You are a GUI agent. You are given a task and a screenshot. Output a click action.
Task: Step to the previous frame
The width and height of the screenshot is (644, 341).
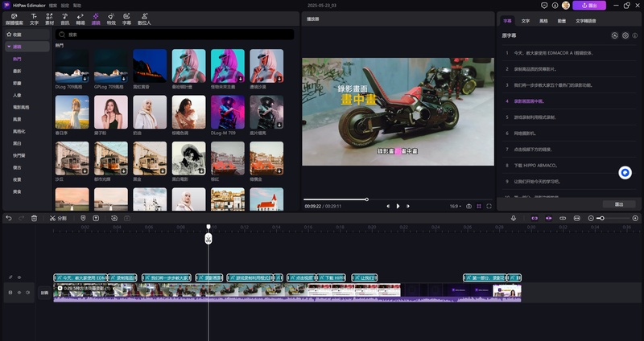(x=388, y=206)
